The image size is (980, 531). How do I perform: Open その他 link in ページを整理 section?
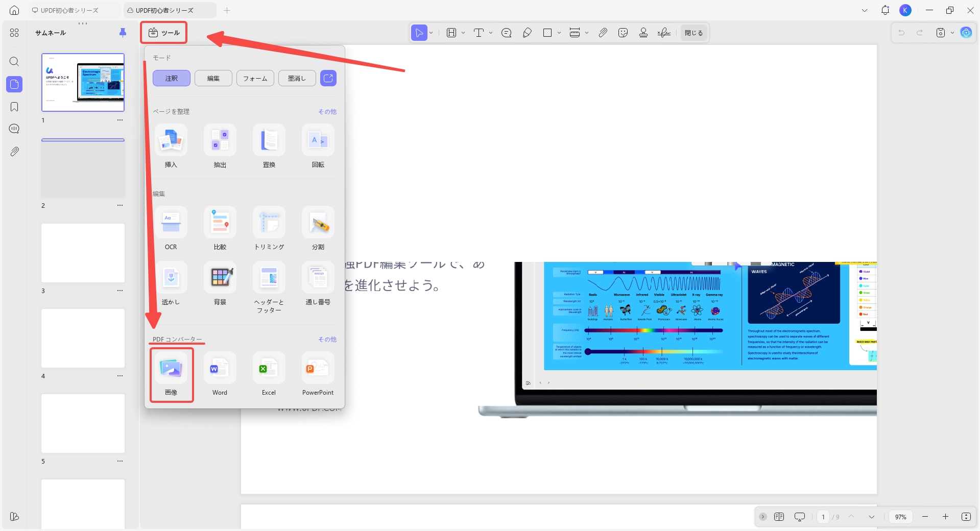[x=327, y=111]
